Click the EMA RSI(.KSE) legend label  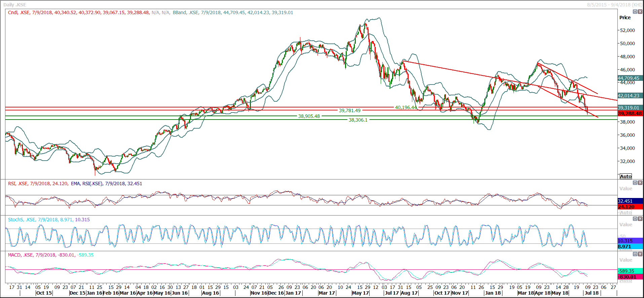point(107,184)
